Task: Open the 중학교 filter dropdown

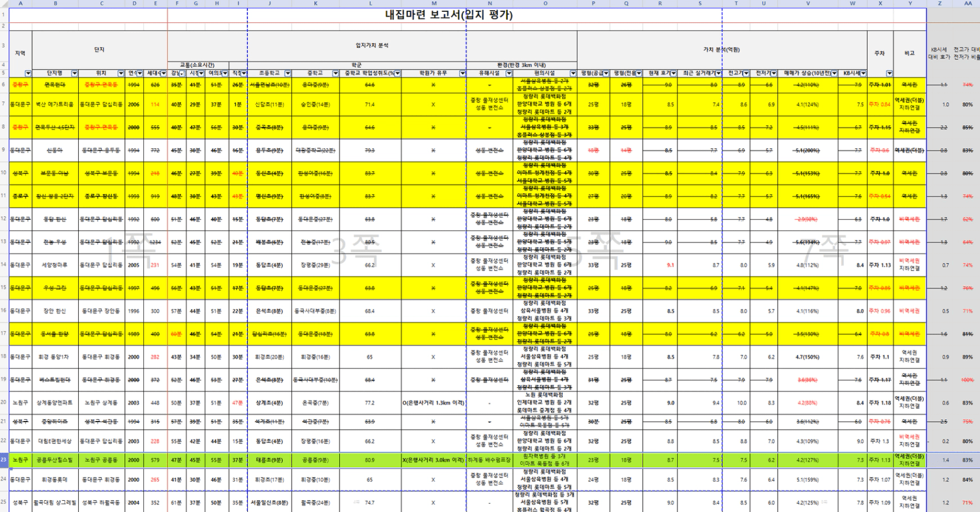Action: [x=336, y=73]
